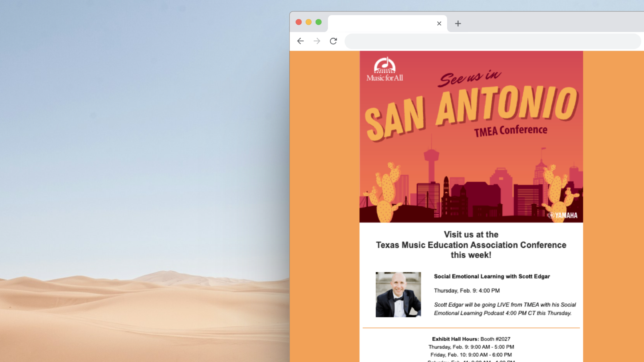The image size is (644, 362).
Task: Focus the browser address bar
Action: click(x=492, y=41)
